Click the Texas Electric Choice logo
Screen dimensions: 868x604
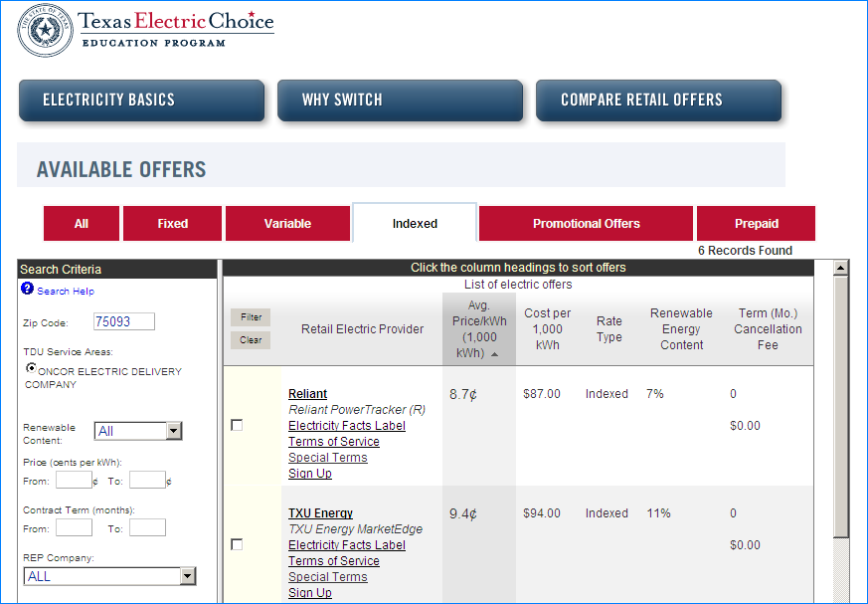[x=146, y=30]
